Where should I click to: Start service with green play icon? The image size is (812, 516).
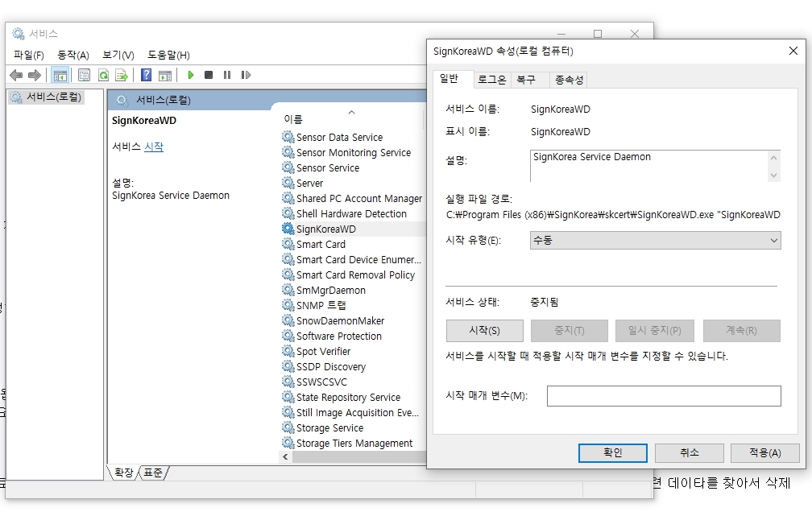point(191,75)
